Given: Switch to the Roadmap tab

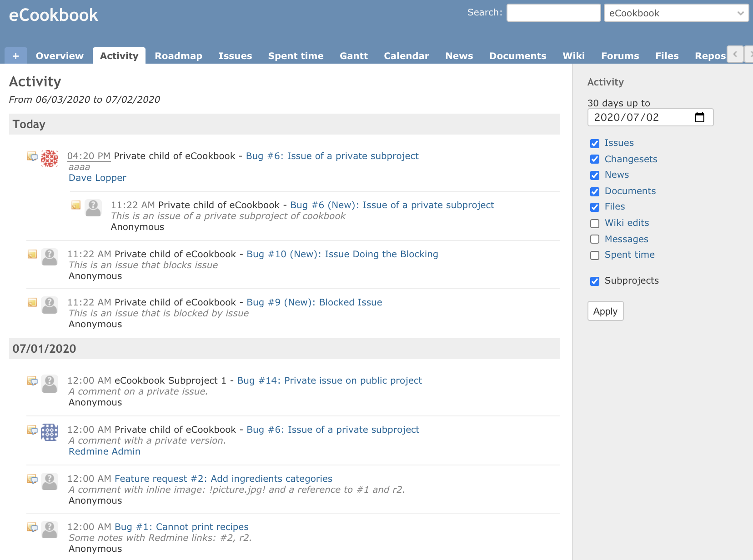Looking at the screenshot, I should pos(178,56).
